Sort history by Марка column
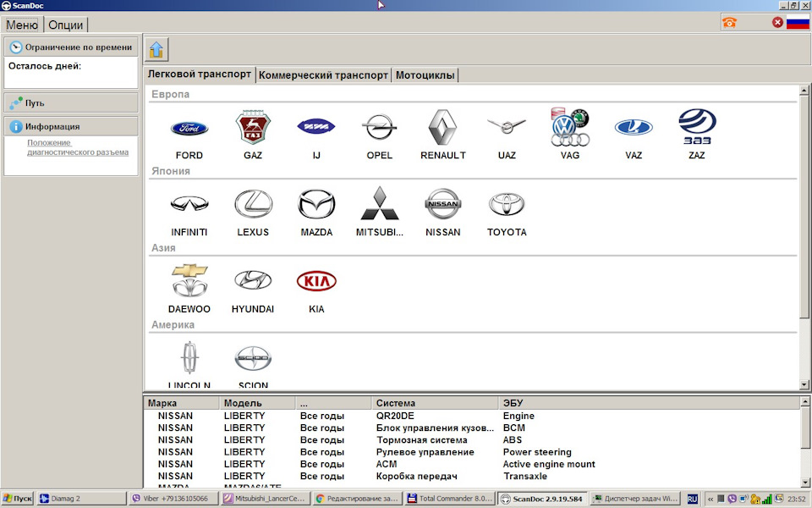812x508 pixels. (182, 403)
